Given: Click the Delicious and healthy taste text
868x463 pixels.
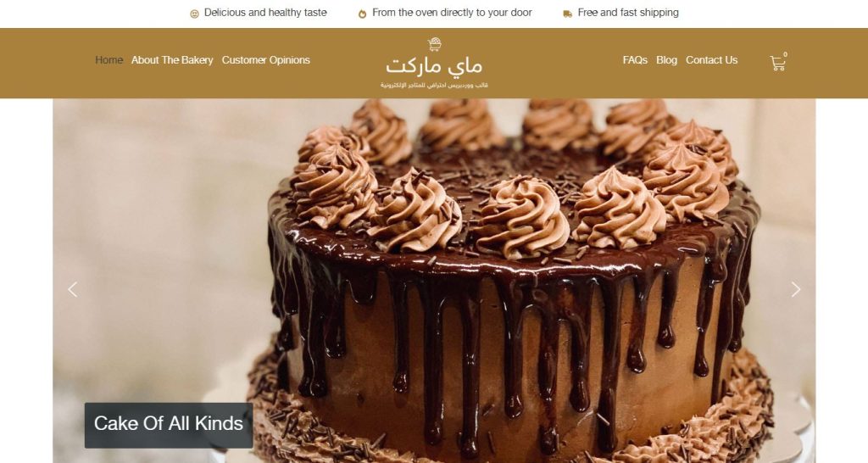Looking at the screenshot, I should pos(265,12).
